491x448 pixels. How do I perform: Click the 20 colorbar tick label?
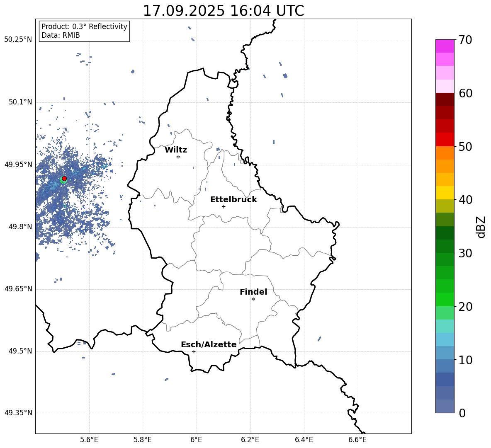click(x=465, y=307)
